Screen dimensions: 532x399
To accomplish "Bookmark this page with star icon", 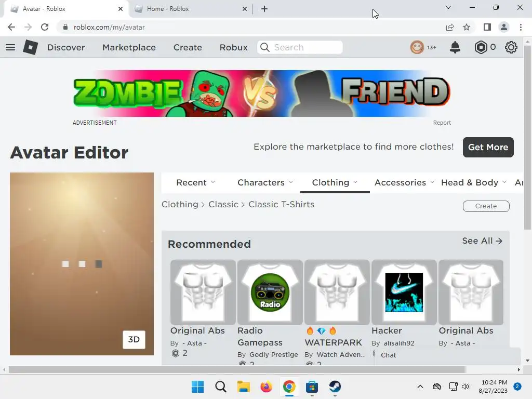I will (x=467, y=27).
